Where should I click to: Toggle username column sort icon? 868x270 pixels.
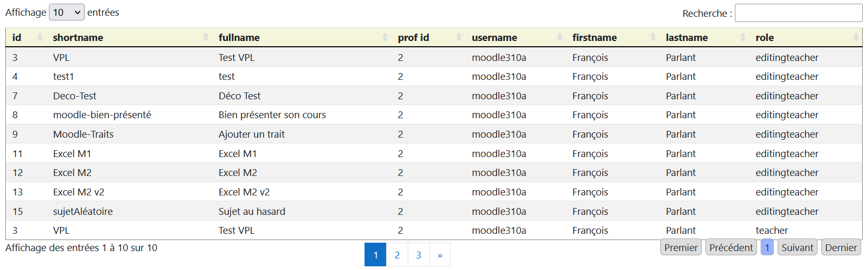pos(560,37)
